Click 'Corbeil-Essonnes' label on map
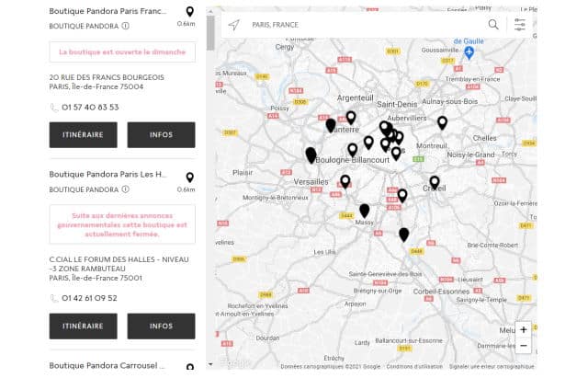 441,292
